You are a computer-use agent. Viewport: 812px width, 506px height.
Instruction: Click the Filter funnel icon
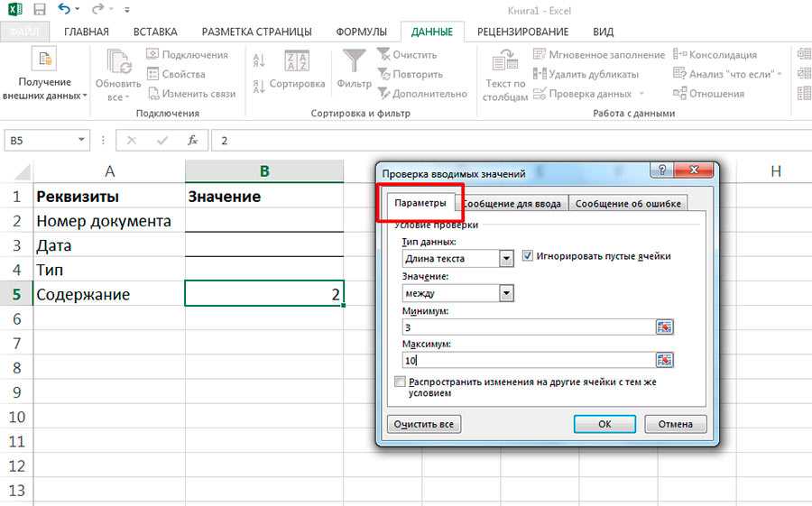pyautogui.click(x=354, y=63)
